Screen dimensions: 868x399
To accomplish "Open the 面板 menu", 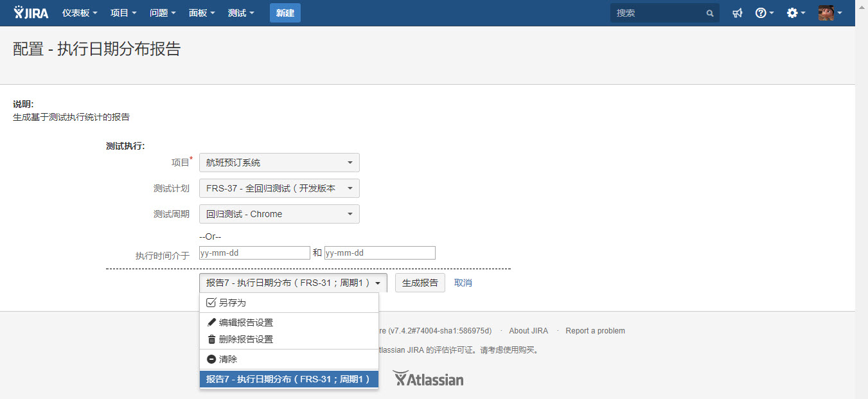I will point(202,13).
